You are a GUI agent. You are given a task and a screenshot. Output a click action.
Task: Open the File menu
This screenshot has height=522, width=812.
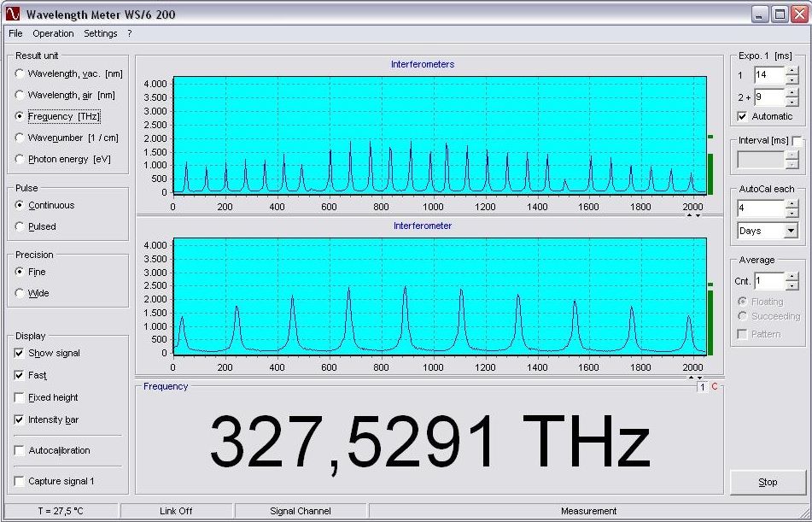[15, 33]
